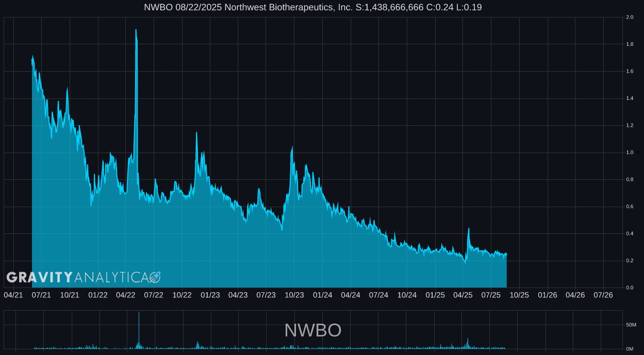Select the 10/23 x-axis label
The width and height of the screenshot is (644, 355).
click(294, 295)
